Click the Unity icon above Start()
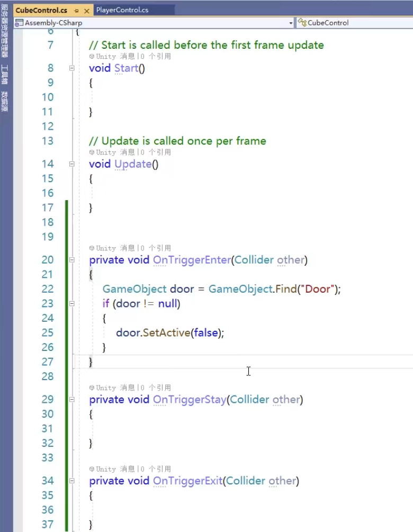 (92, 56)
